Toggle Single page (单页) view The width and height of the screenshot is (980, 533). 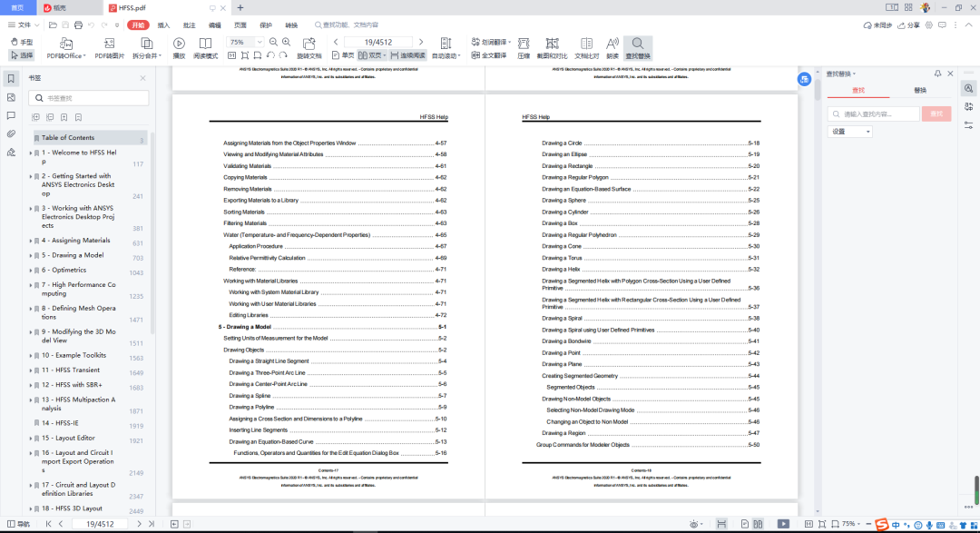tap(342, 55)
